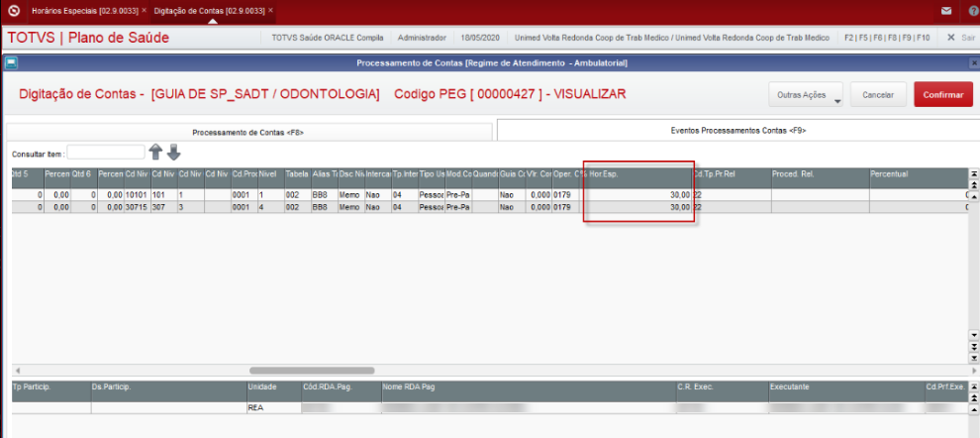Click REA cell under Unidade column
This screenshot has height=438, width=980.
click(274, 408)
